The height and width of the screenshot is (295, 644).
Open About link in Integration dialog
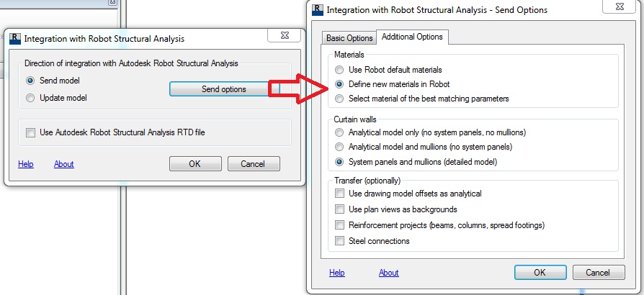tap(63, 164)
